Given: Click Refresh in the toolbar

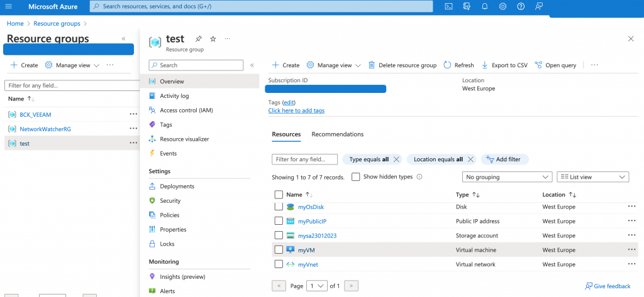Looking at the screenshot, I should (x=458, y=65).
